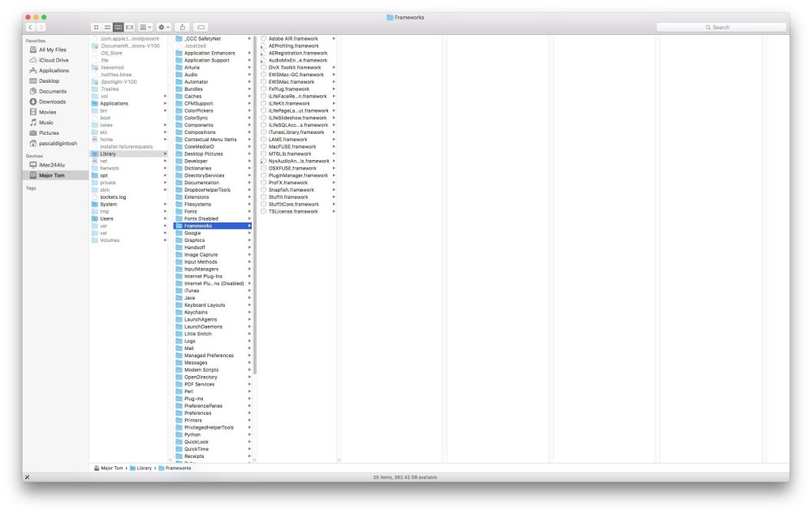812x514 pixels.
Task: Click the Search field
Action: click(721, 27)
